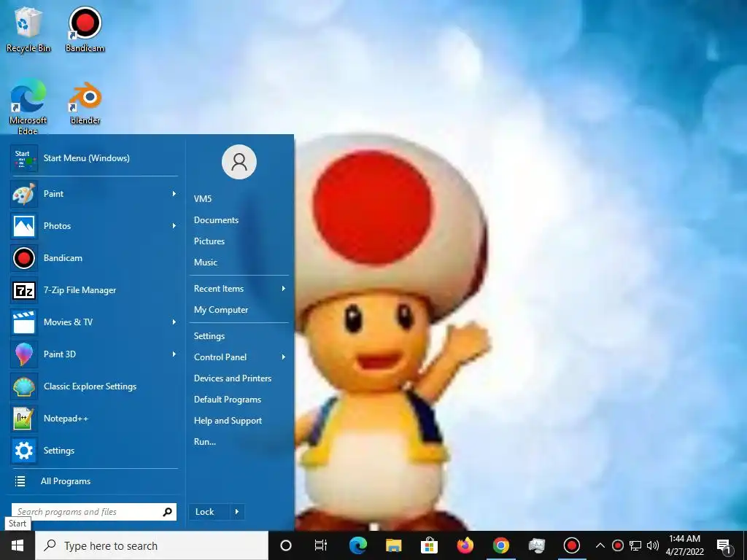Open Firefox from the taskbar
The width and height of the screenshot is (747, 560).
(465, 545)
